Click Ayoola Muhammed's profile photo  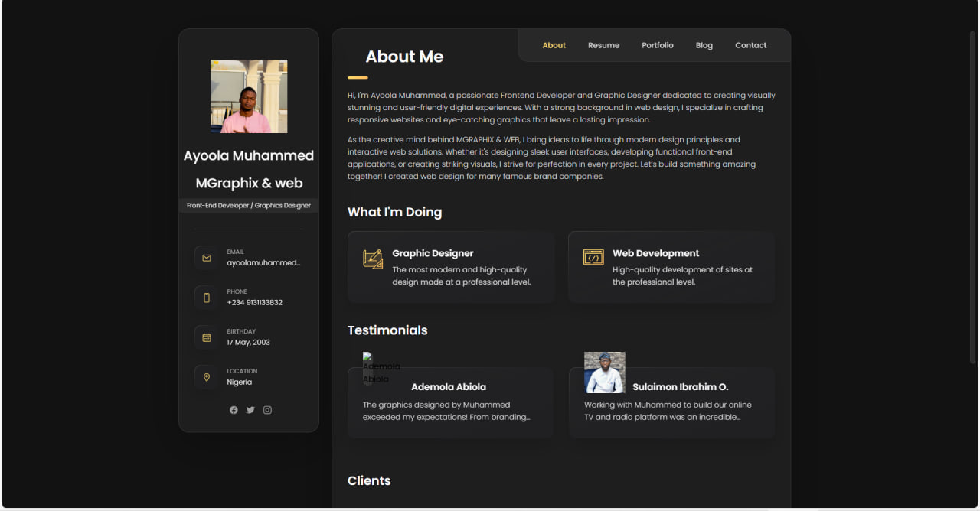coord(248,96)
